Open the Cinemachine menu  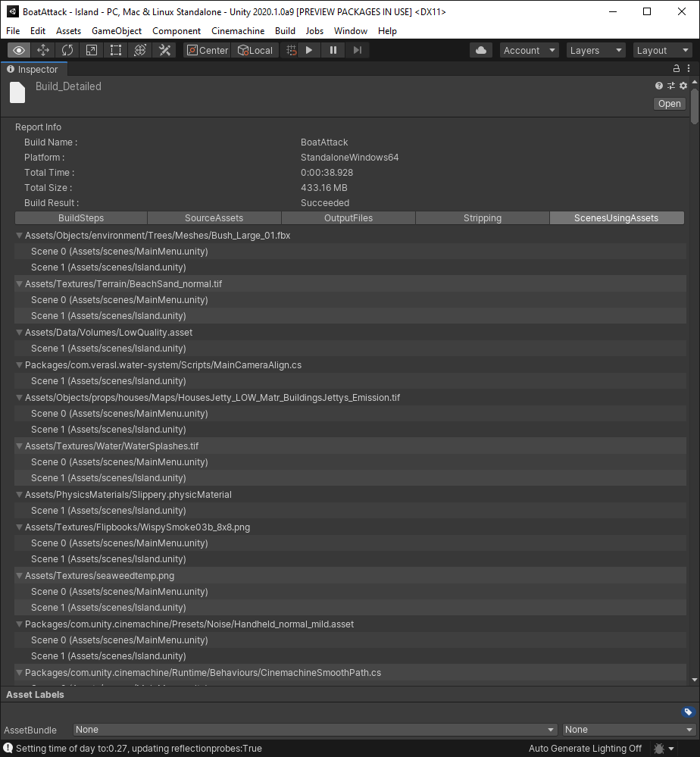pos(238,31)
